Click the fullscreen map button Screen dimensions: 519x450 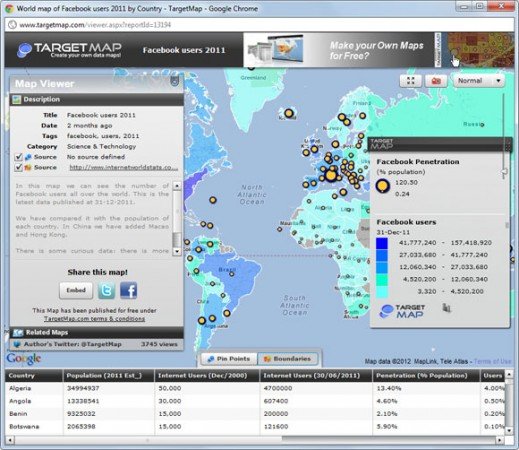click(411, 81)
